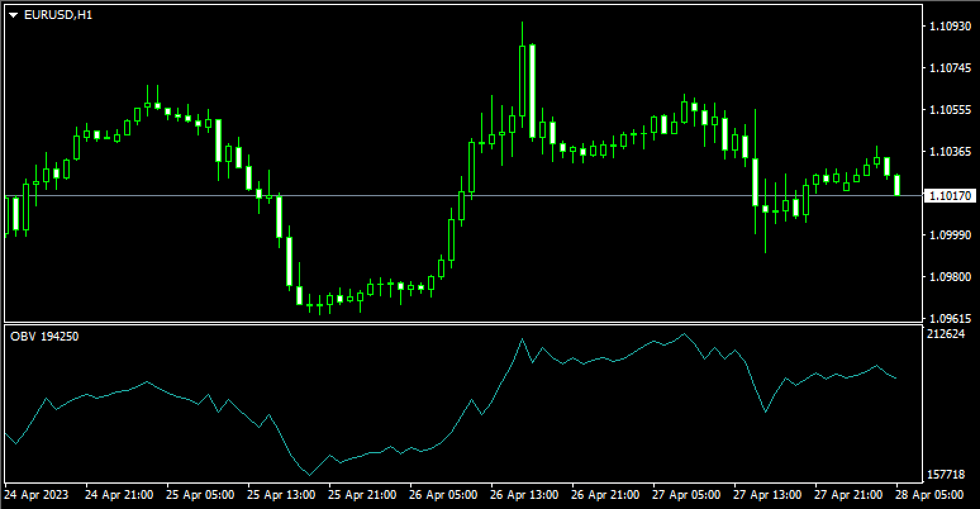Screen dimensions: 980x509
Task: Click the 26 Apr 13:00 time label
Action: point(525,494)
